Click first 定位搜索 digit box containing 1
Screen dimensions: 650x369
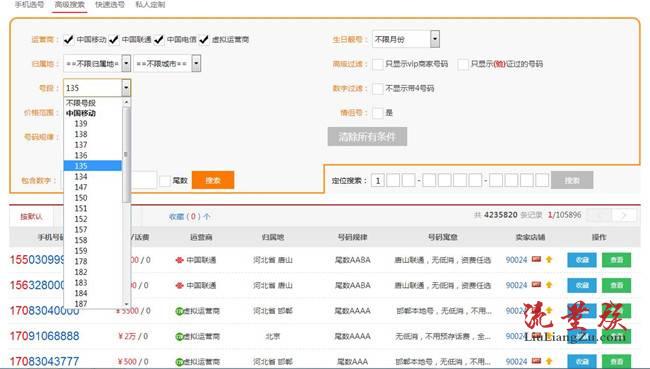pos(378,181)
